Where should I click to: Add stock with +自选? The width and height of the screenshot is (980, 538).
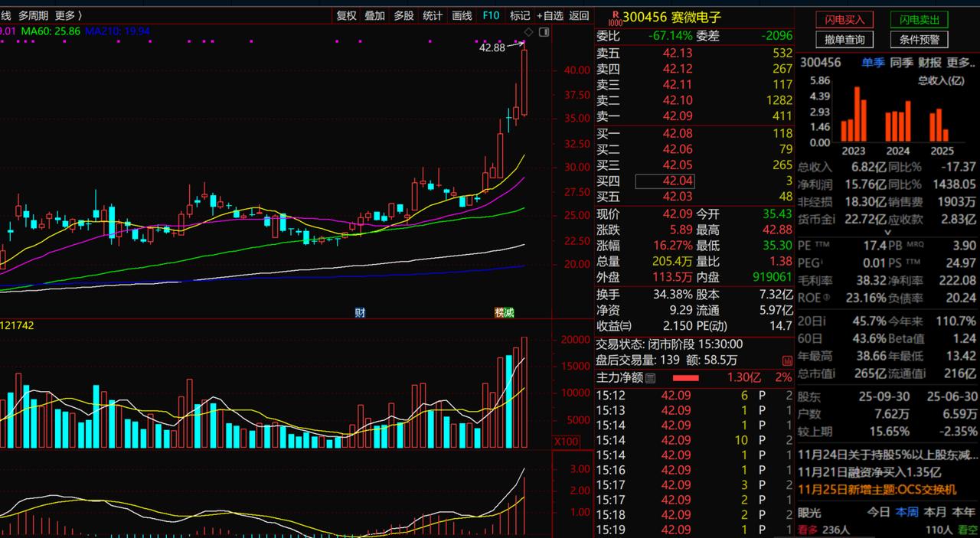click(x=550, y=15)
